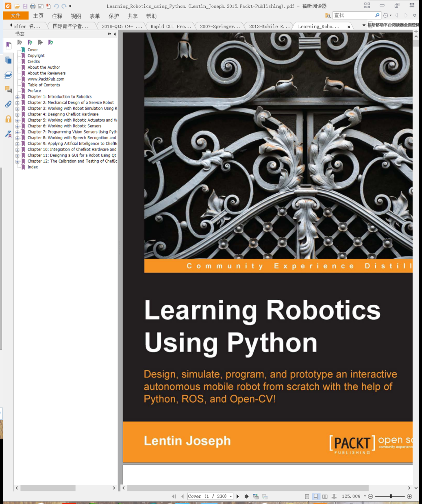Open the 125.00% zoom level dropdown

[365, 496]
